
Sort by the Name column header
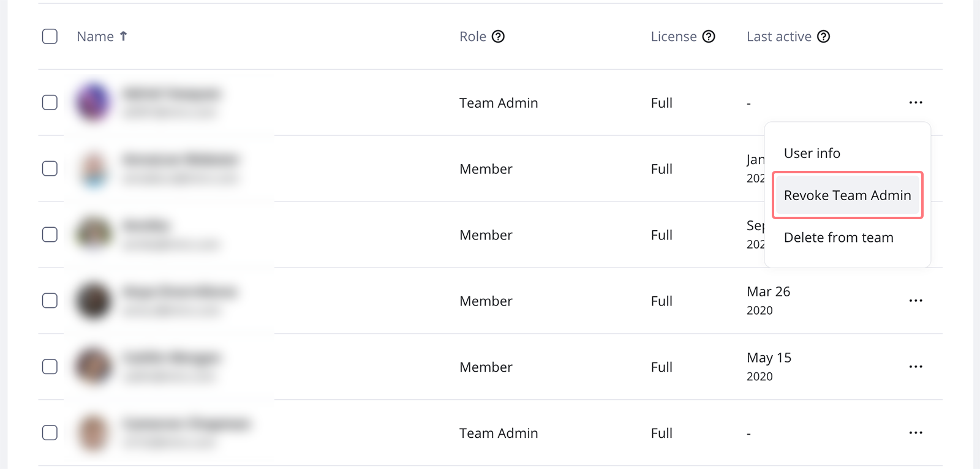95,37
